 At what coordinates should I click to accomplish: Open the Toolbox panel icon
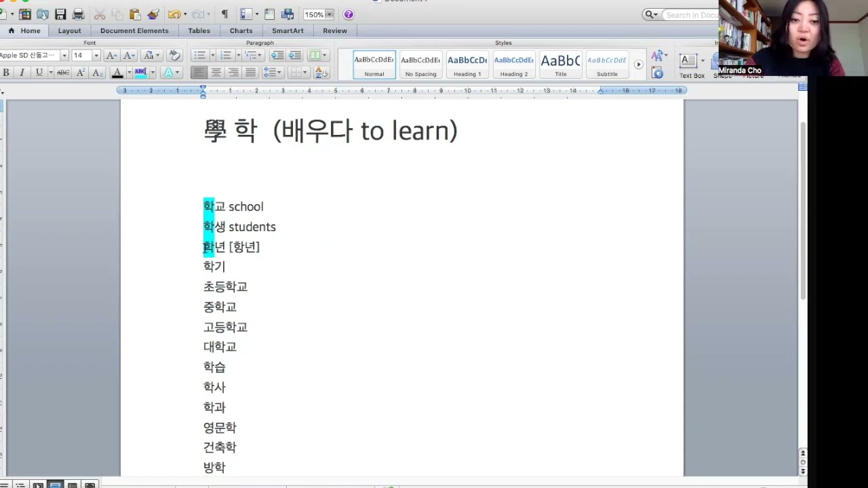tap(269, 14)
